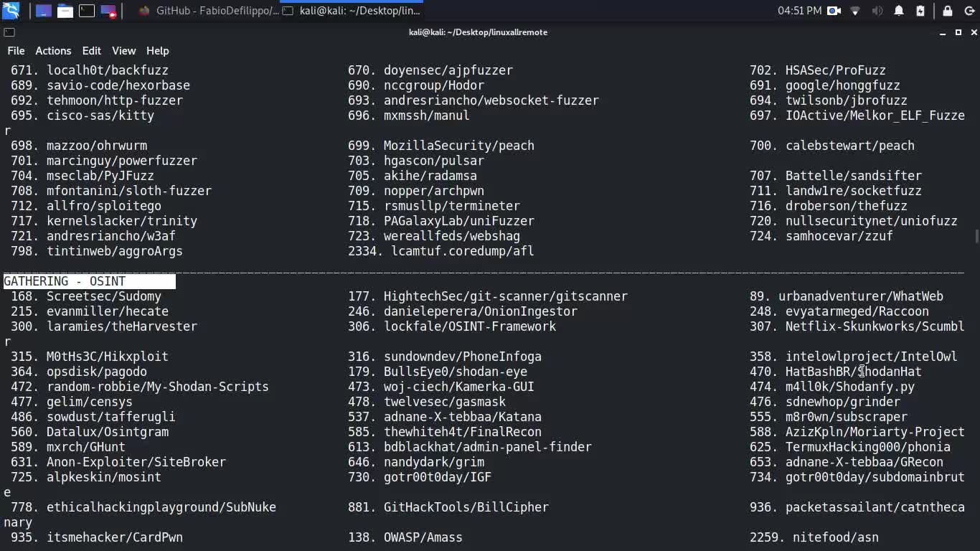Click entry 699. MozillaSecurity/peach
The image size is (980, 551).
(x=441, y=146)
